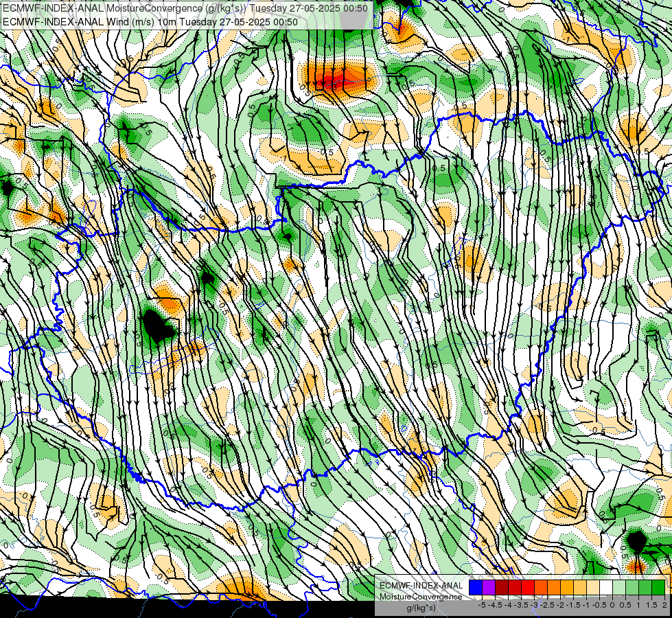Click the legend swatch between -3.5 and -3

click(528, 588)
